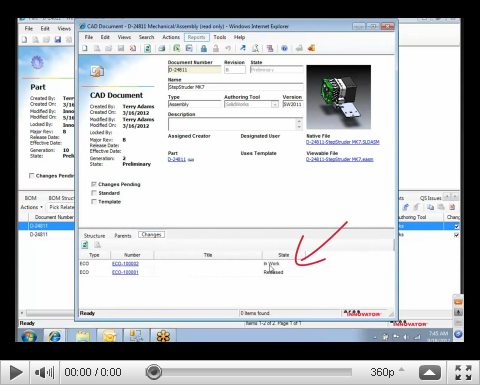Click the New icon in Part window toolbar
This screenshot has width=480, height=385.
(x=24, y=40)
